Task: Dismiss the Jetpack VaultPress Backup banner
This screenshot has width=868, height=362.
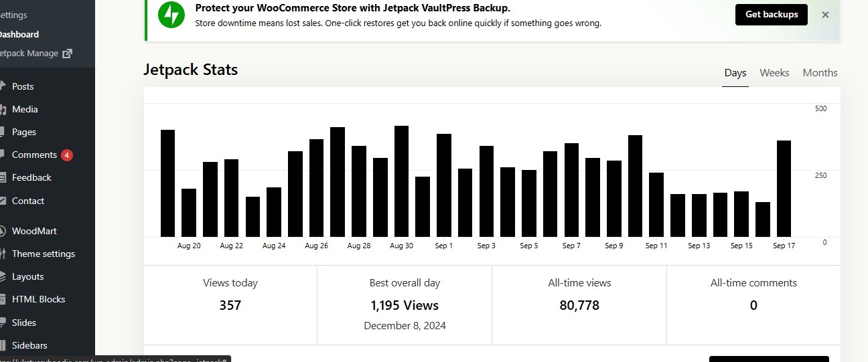Action: (825, 15)
